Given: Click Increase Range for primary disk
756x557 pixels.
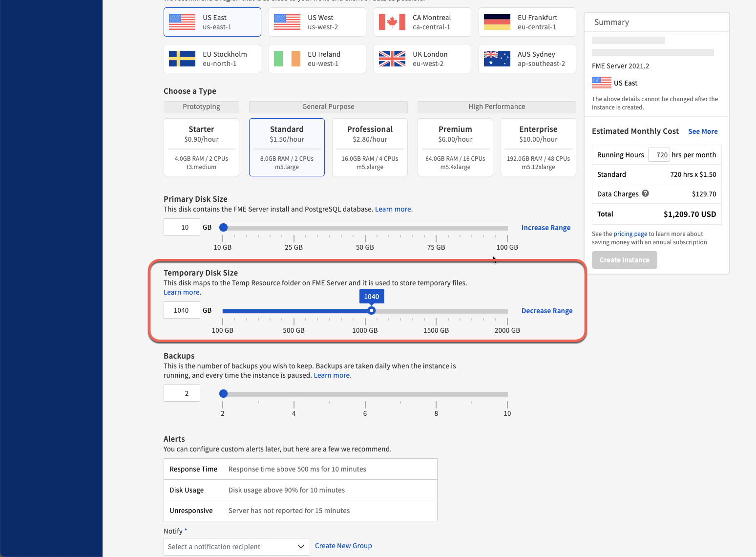Looking at the screenshot, I should [x=546, y=228].
